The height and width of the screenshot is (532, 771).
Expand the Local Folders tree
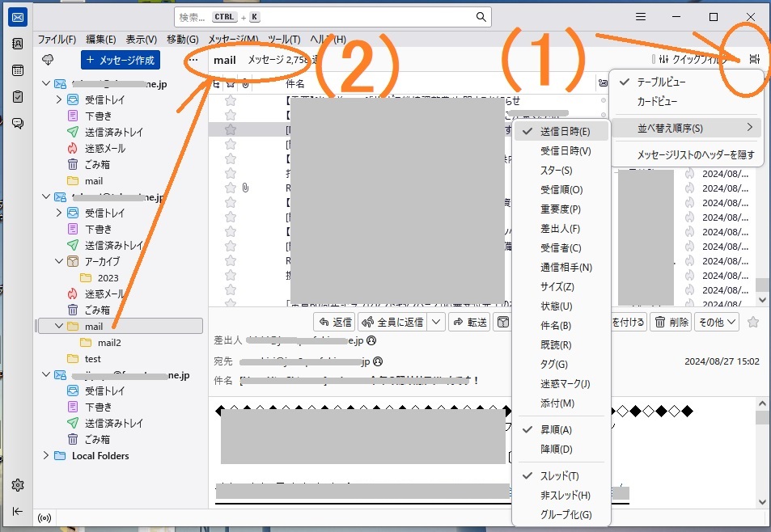pos(45,455)
